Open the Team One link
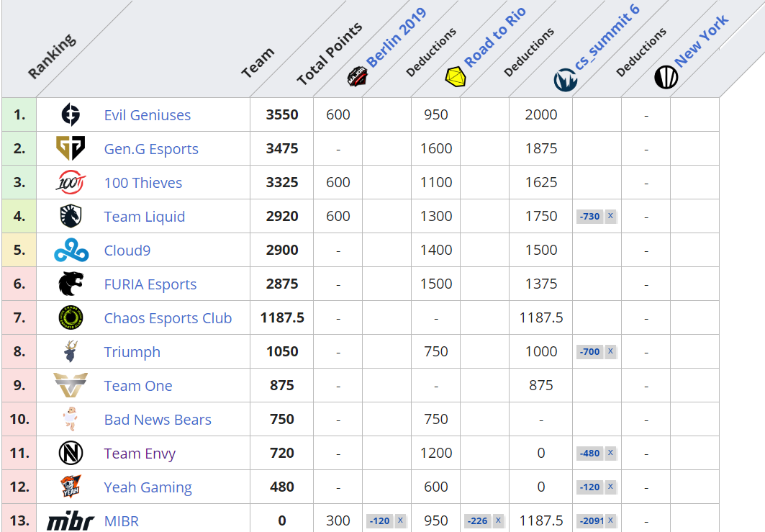The width and height of the screenshot is (765, 532). 138,386
